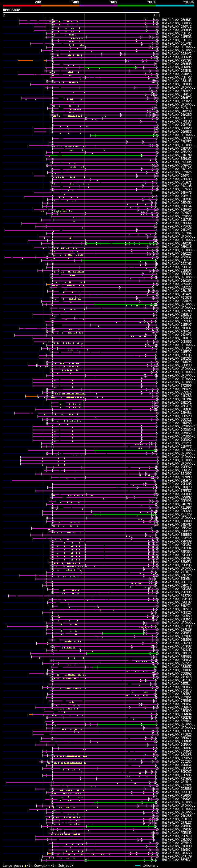Viewport: 197px width, 868px height.
Task: Select the UniRef100_B8IP63 label
Action: click(177, 348)
